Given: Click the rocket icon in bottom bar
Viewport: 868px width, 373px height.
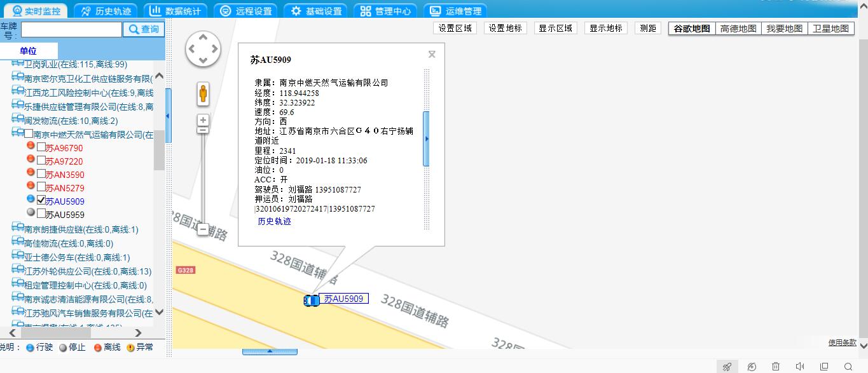Looking at the screenshot, I should click(x=727, y=367).
